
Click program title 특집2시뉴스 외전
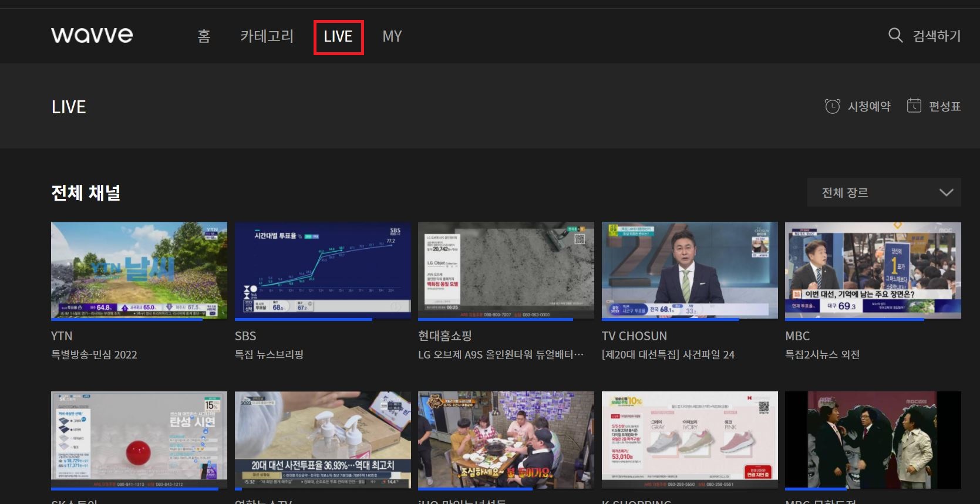pos(822,354)
